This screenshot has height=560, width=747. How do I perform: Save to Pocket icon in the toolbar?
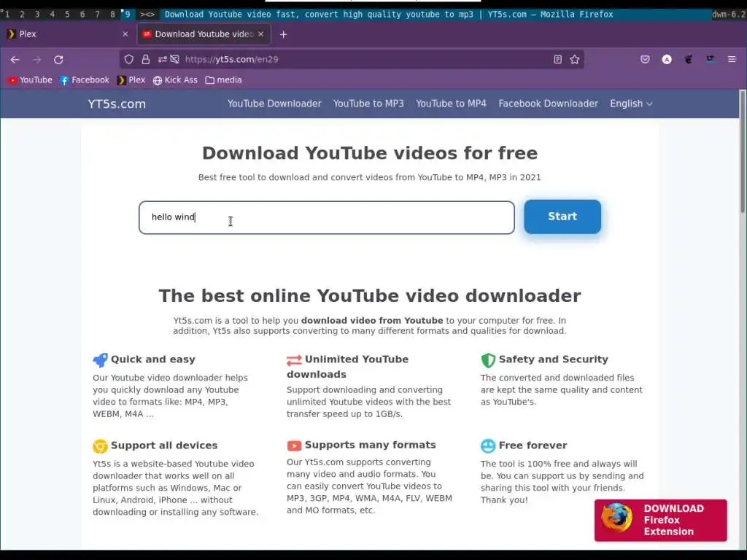coord(645,60)
